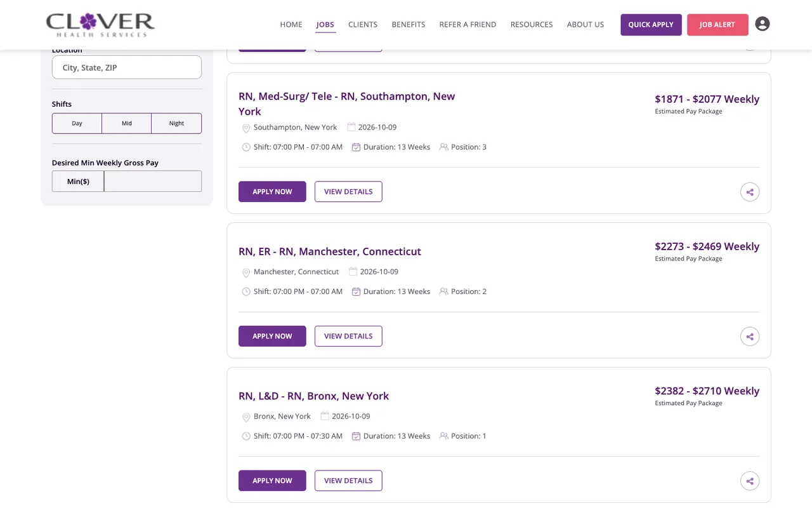
Task: Click the Position: 2 text
Action: pyautogui.click(x=469, y=292)
